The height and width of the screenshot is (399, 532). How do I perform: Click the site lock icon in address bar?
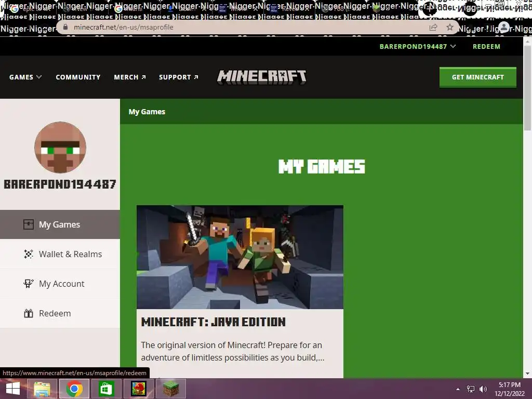click(x=66, y=27)
